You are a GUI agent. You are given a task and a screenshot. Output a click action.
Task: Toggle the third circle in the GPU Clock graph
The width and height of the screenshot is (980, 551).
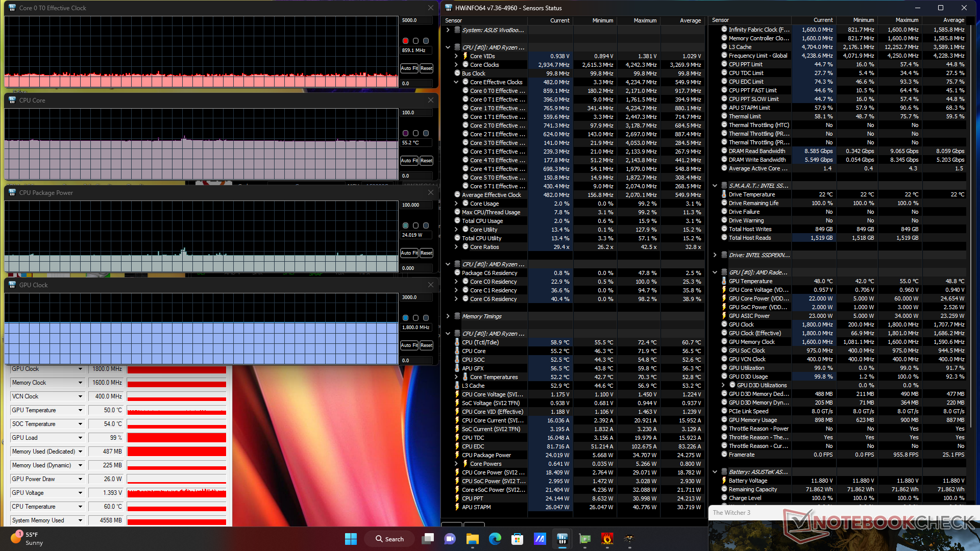[x=426, y=318]
